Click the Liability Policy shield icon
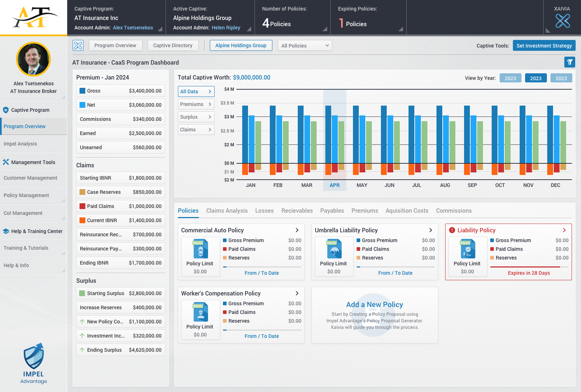581x392 pixels. (467, 249)
